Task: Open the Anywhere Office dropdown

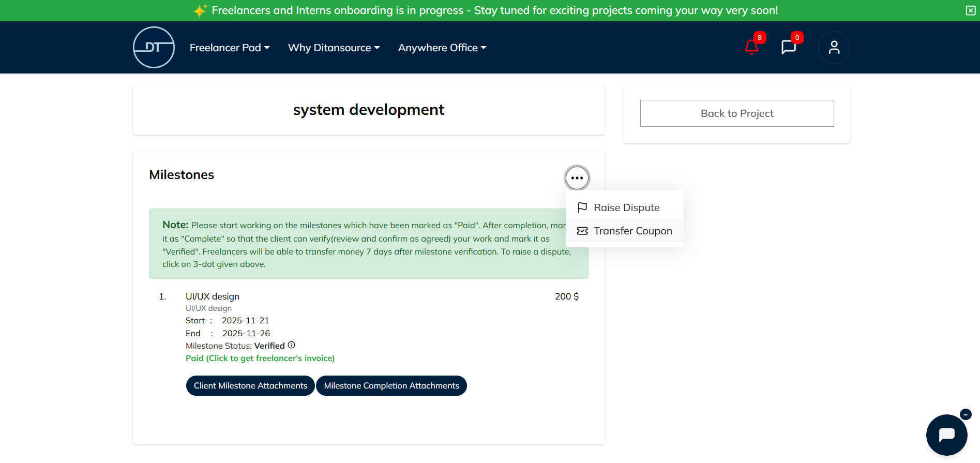Action: 442,48
